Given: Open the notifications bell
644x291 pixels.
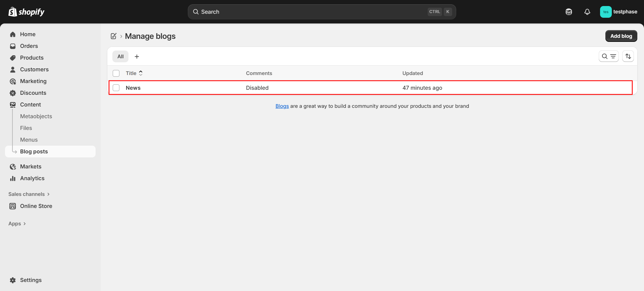Looking at the screenshot, I should 587,12.
